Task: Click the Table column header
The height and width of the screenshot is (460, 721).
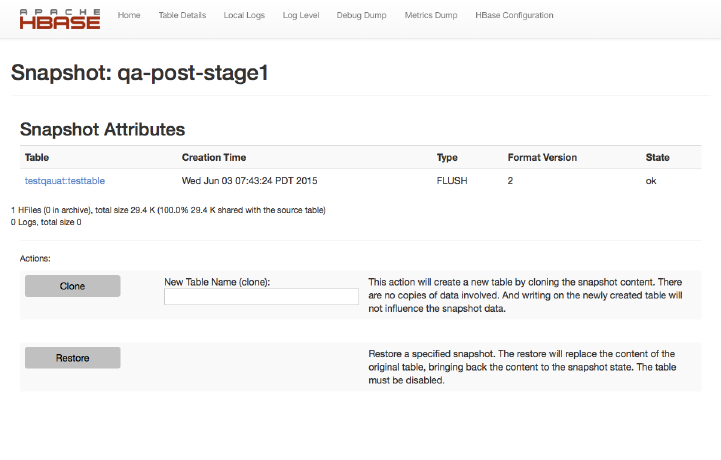Action: [x=37, y=157]
